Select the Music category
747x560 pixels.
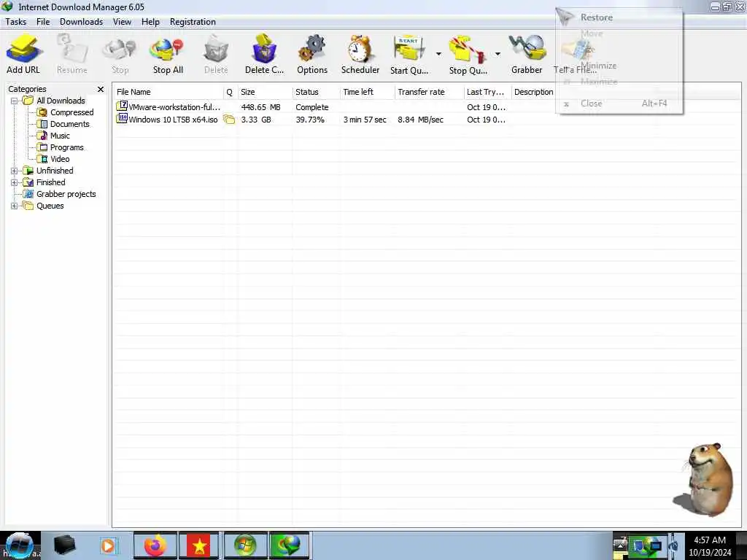pos(60,136)
